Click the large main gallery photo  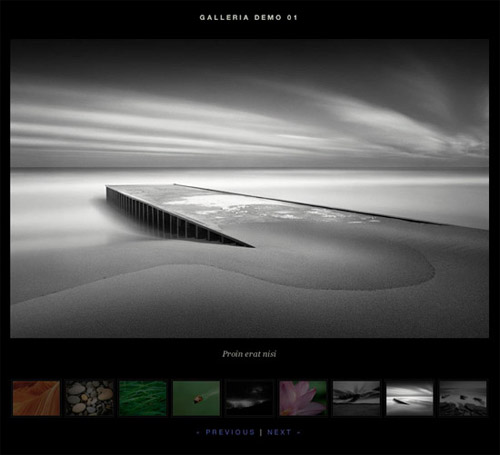250,189
